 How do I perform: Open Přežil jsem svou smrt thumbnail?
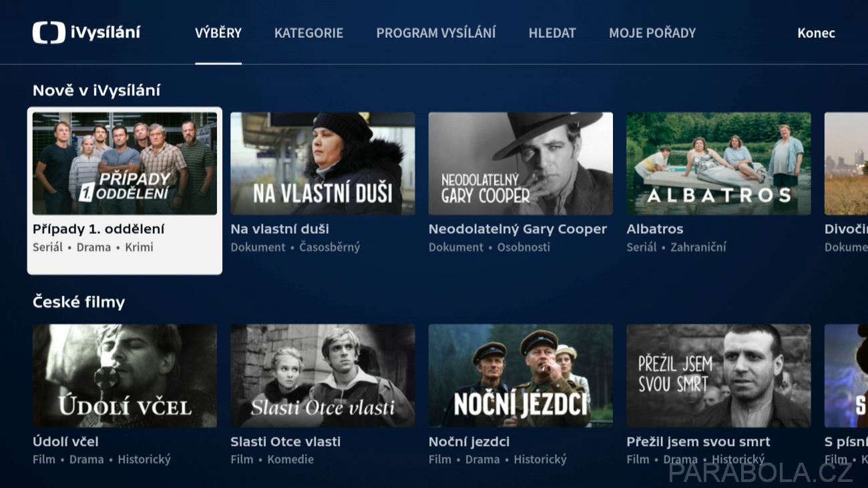click(718, 376)
